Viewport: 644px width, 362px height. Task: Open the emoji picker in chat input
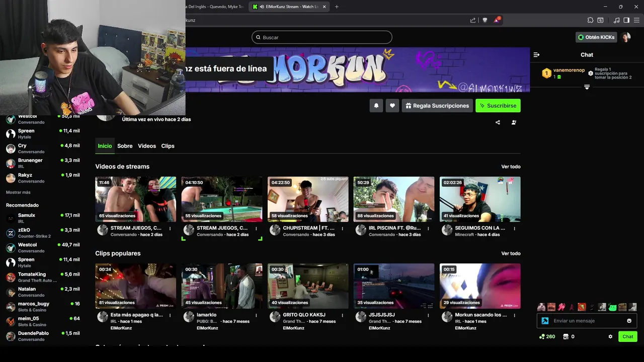(x=629, y=321)
